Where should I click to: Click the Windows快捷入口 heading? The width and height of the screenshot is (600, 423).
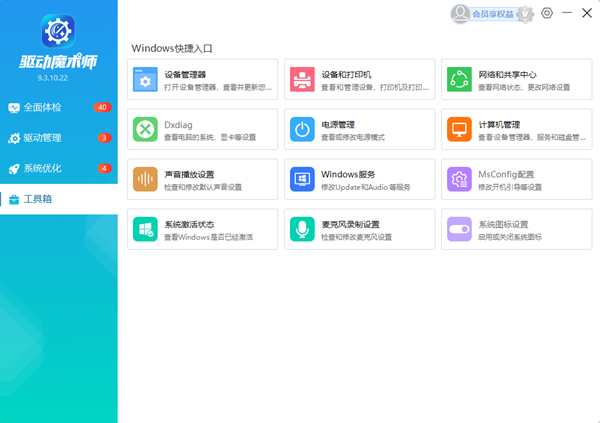172,49
